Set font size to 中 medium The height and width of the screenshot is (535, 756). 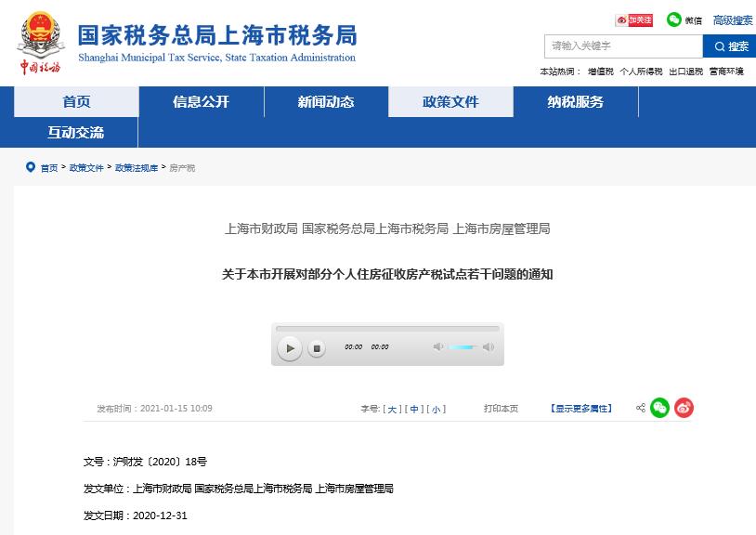tap(414, 410)
